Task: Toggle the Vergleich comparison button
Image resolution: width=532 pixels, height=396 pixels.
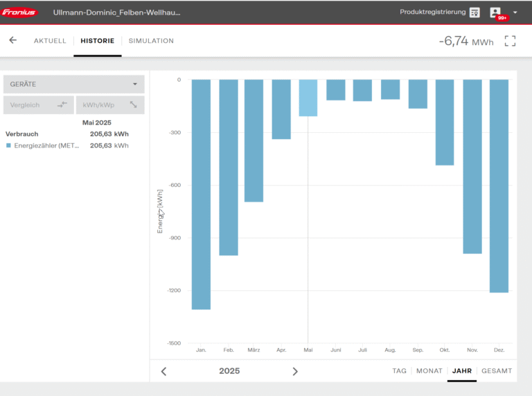Action: 38,105
